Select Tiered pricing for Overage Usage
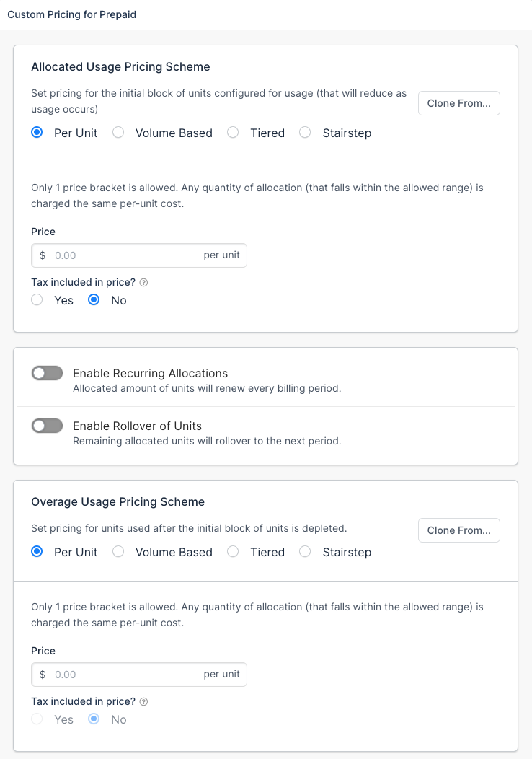The height and width of the screenshot is (759, 532). [232, 552]
